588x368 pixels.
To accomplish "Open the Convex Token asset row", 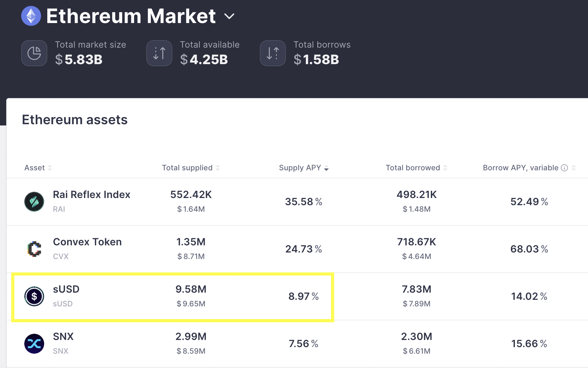I will 297,249.
